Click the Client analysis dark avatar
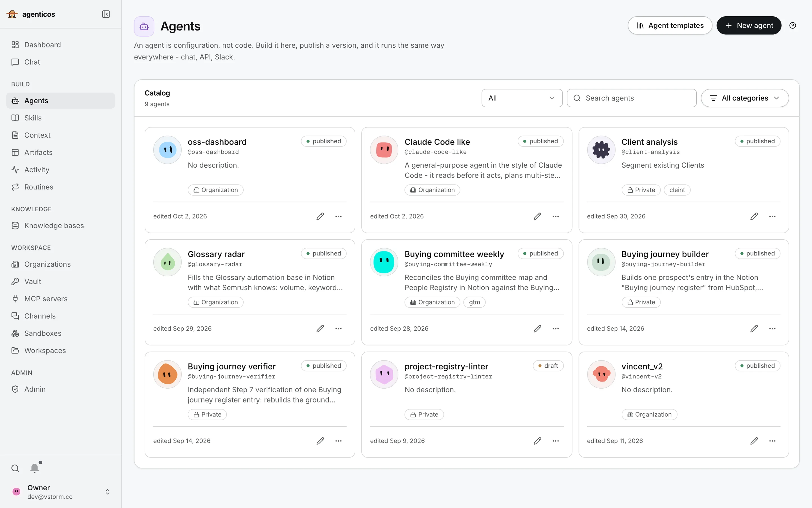This screenshot has width=812, height=508. [601, 150]
